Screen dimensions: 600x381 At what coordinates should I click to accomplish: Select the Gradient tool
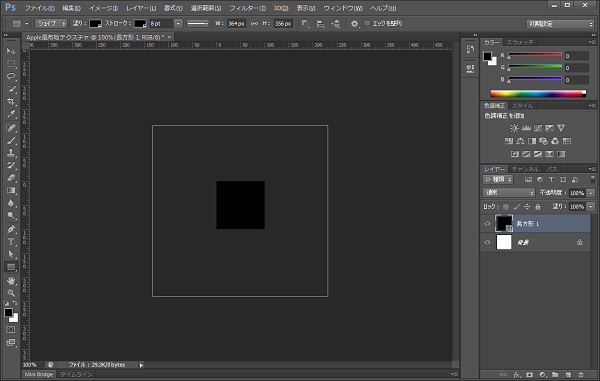pos(11,190)
